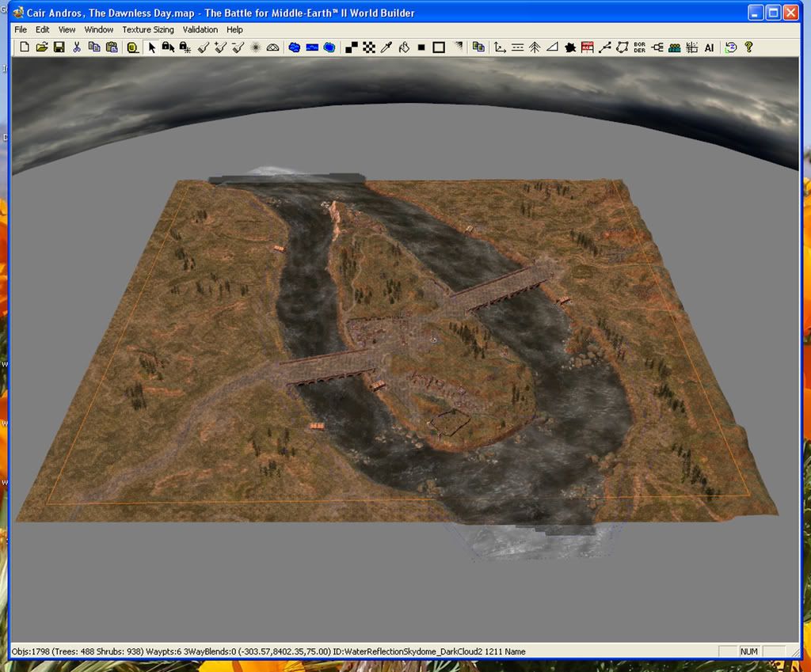Click the BORDER tool icon
The height and width of the screenshot is (672, 811).
640,47
